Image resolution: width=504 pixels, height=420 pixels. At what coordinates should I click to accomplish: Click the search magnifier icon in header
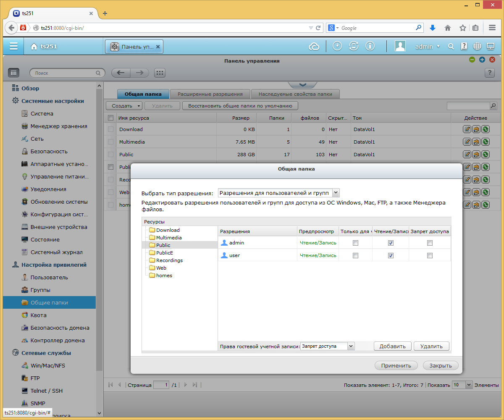pos(451,47)
